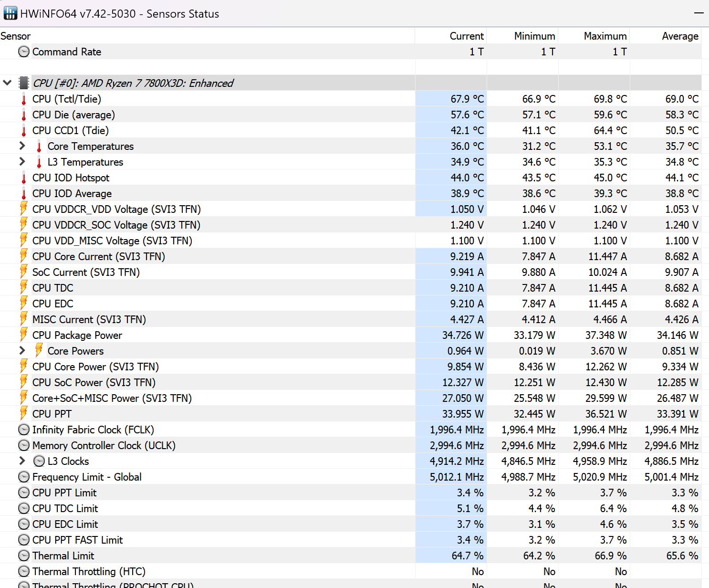Click the CPU chip icon beside AMD Ryzen 7 7800X3D
Viewport: 709px width, 588px height.
23,83
